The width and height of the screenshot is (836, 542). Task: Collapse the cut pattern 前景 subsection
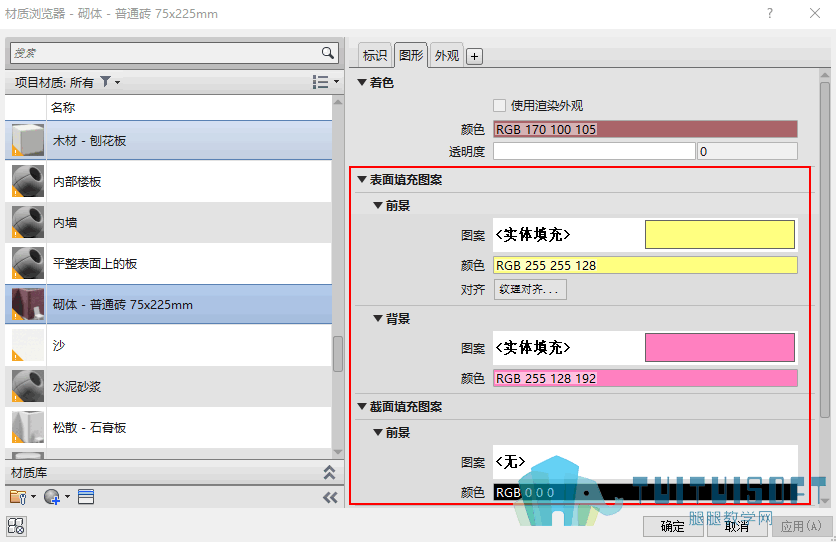tap(378, 432)
